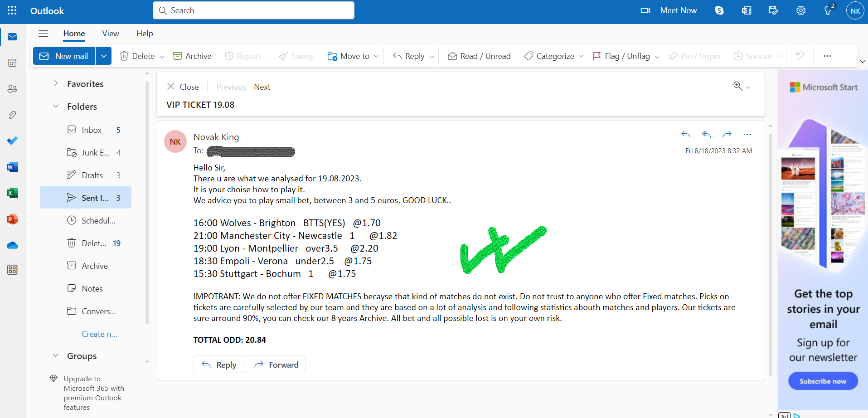The image size is (868, 418).
Task: Close the open message
Action: tap(183, 87)
